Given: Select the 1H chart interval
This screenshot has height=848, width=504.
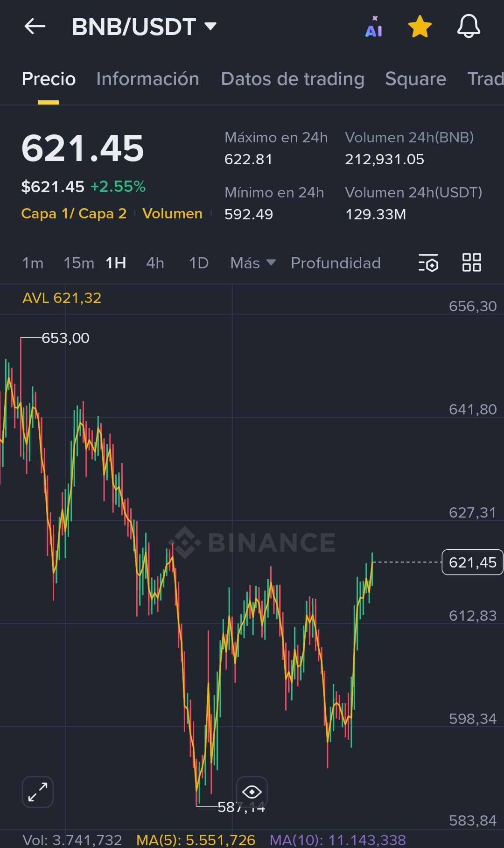Looking at the screenshot, I should pos(116,263).
